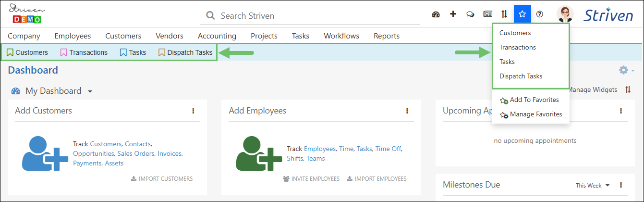The height and width of the screenshot is (202, 644).
Task: Open the Time Off link
Action: 388,149
